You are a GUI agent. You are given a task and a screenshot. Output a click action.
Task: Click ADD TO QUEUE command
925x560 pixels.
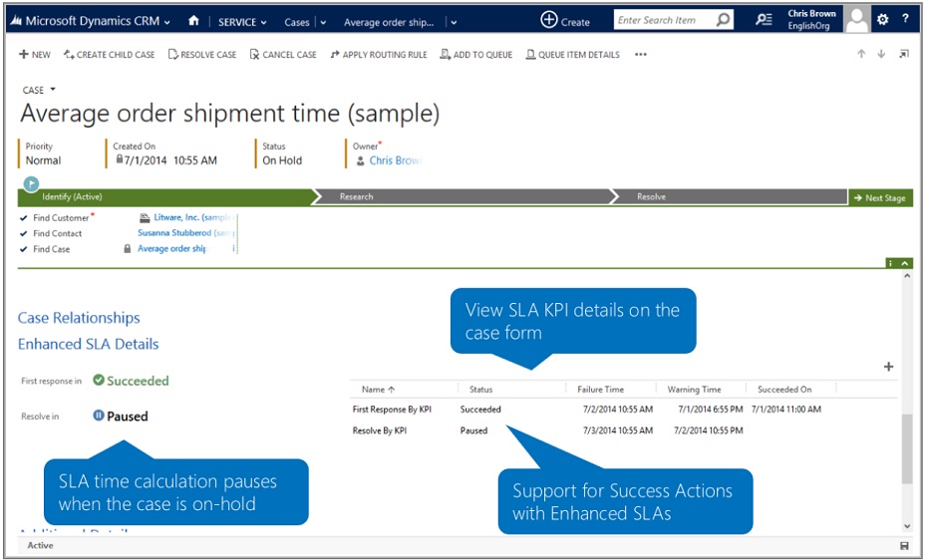coord(476,54)
